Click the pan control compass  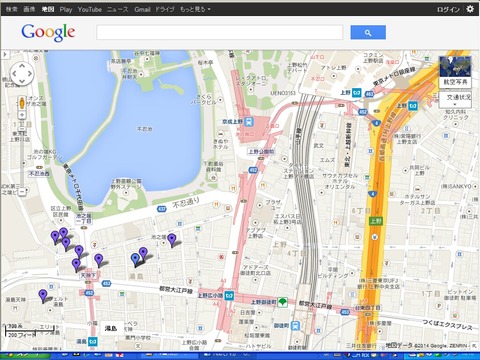coord(22,73)
